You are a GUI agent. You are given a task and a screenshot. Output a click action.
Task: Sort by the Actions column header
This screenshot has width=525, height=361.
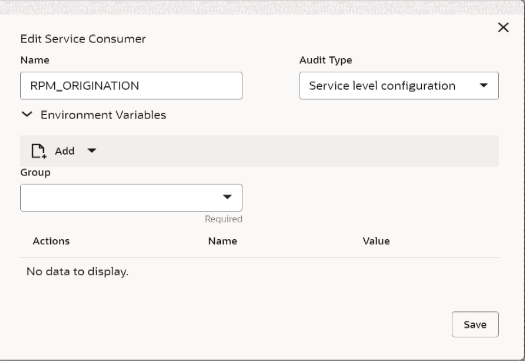[51, 241]
